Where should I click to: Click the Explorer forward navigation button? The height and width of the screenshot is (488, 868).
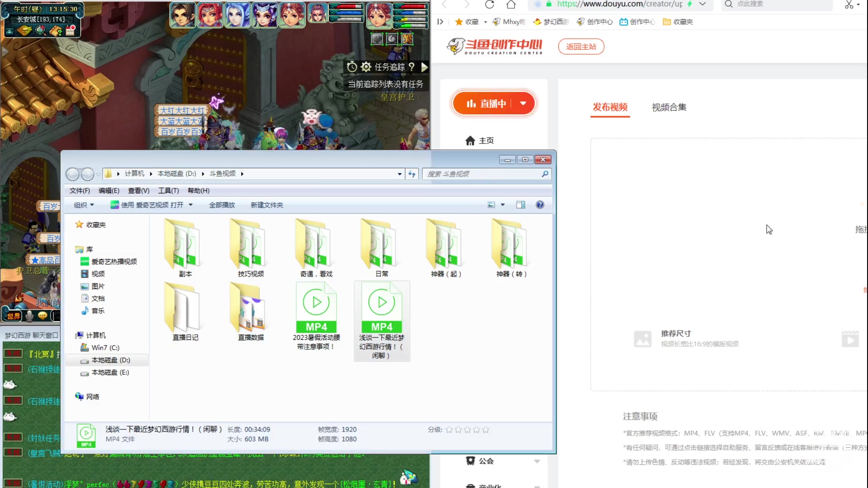click(88, 174)
